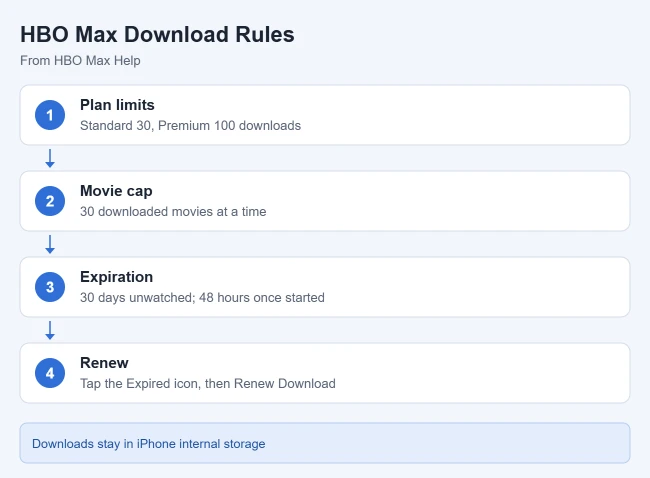
Task: Click the 'From HBO Max Help' subtitle
Action: coord(80,61)
